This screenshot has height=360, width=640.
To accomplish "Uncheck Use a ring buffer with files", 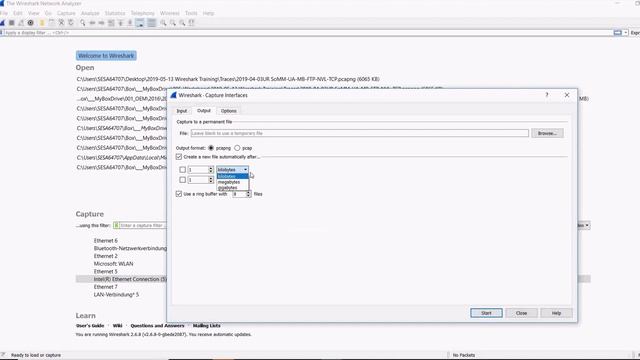I will pos(179,194).
